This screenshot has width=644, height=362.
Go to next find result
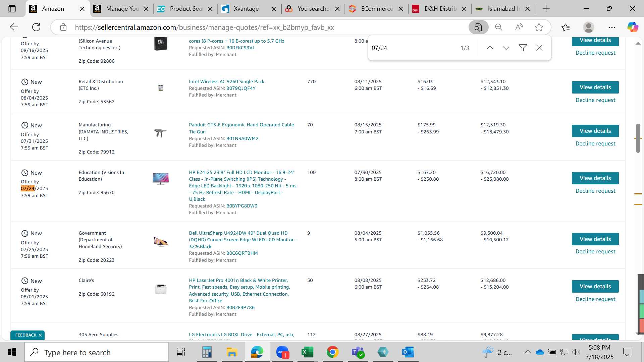pos(506,48)
